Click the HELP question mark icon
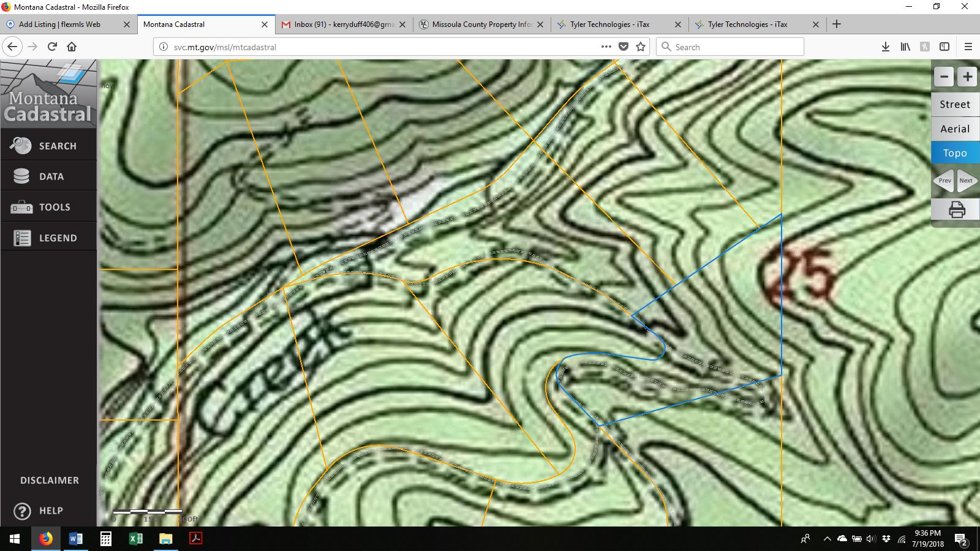This screenshot has width=980, height=551. [22, 511]
